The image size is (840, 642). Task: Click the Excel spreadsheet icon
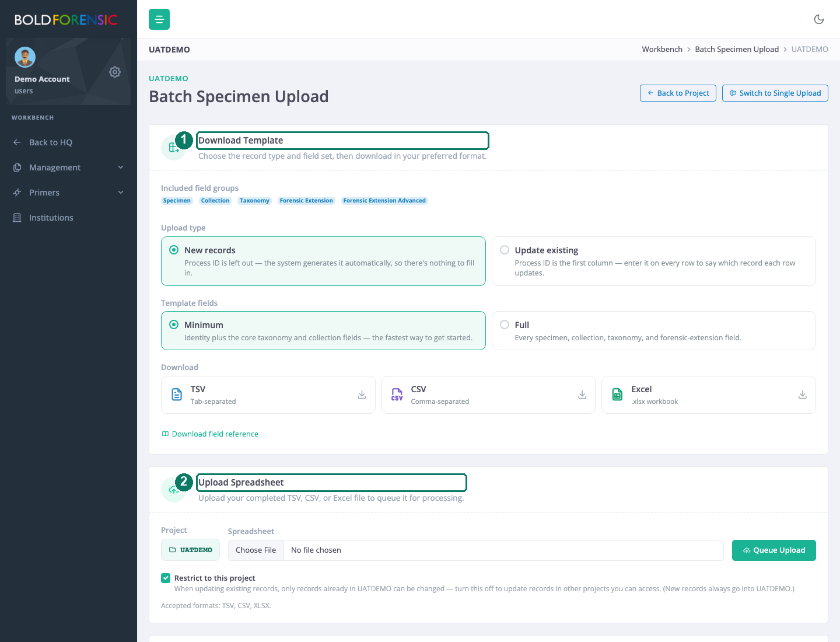617,395
